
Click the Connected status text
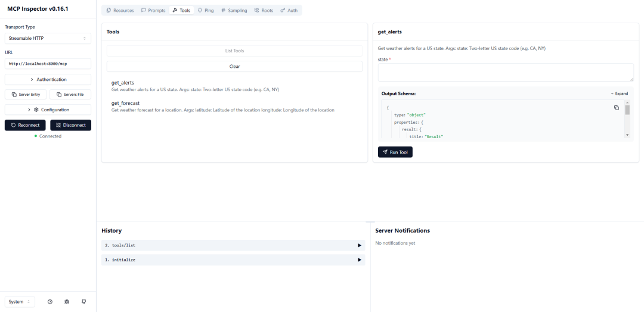(x=50, y=136)
